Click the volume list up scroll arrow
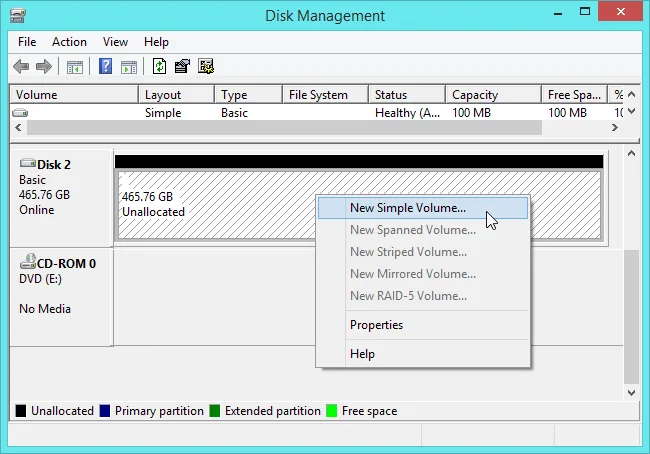650x454 pixels. [x=632, y=95]
